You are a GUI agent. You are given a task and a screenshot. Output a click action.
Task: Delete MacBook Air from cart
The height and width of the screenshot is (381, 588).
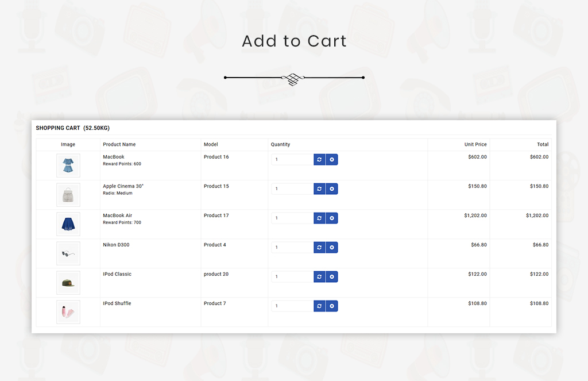click(332, 218)
